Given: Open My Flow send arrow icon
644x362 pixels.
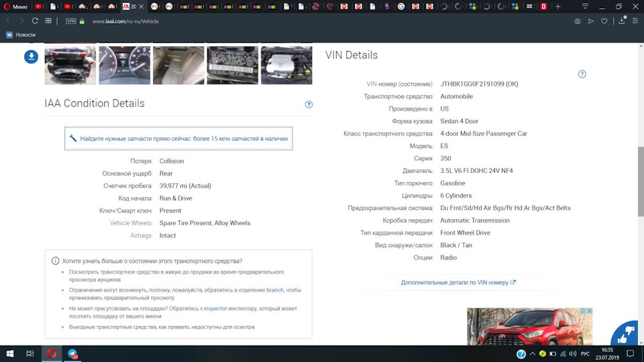Looking at the screenshot, I should click(x=590, y=21).
